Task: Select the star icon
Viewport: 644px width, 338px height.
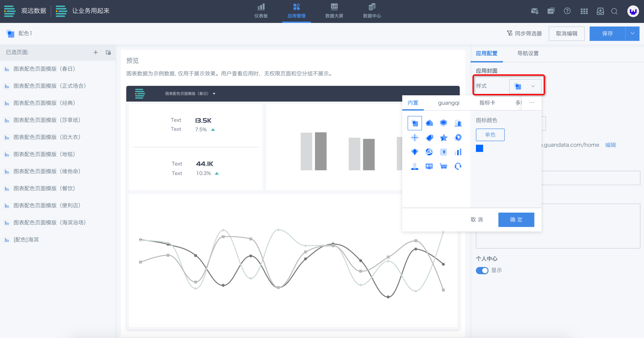Action: [444, 138]
